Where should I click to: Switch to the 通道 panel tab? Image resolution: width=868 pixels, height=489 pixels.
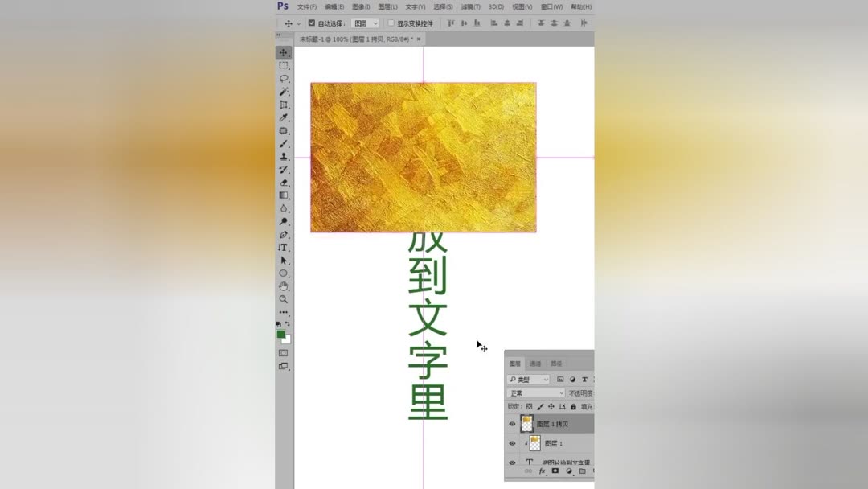pos(535,363)
